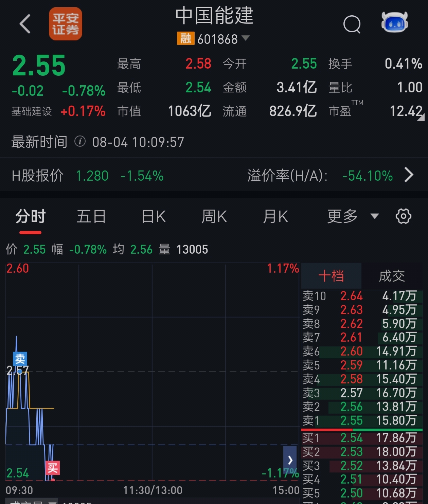The image size is (428, 504).
Task: Select 卖5 row at 2.59
Action: 362,365
